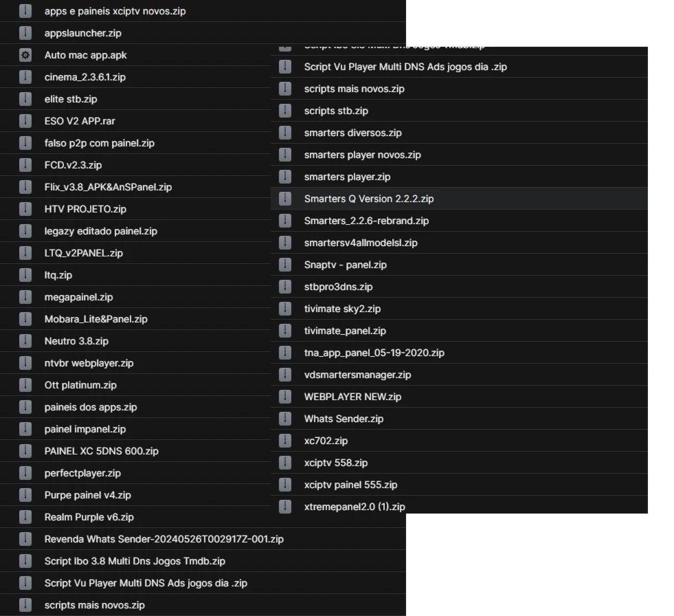674x616 pixels.
Task: Open xciptv 558.zip
Action: 336,463
